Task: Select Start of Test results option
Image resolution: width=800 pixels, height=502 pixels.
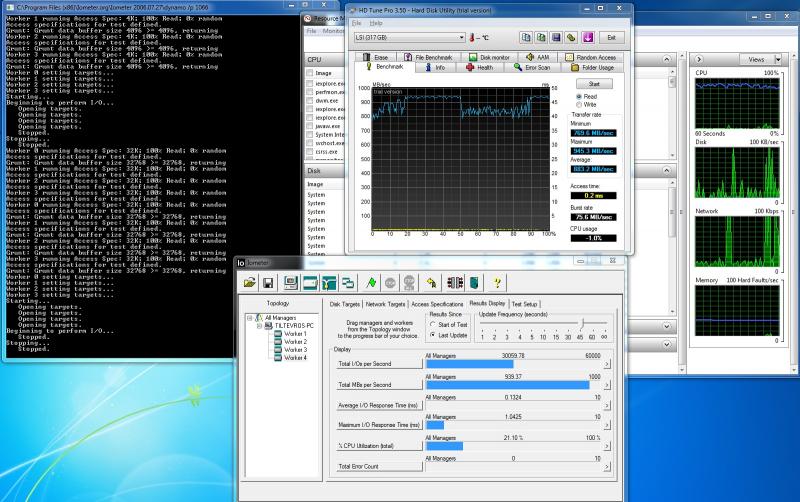Action: (x=433, y=324)
